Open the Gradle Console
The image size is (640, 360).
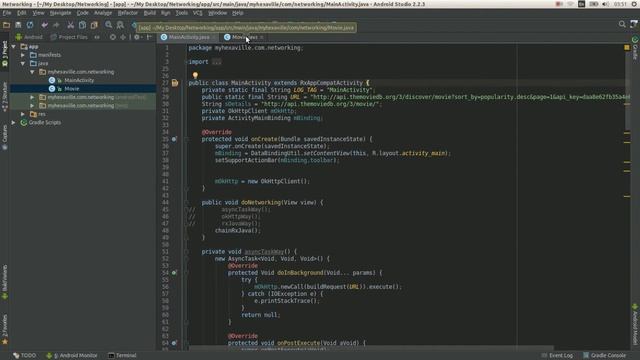[604, 356]
